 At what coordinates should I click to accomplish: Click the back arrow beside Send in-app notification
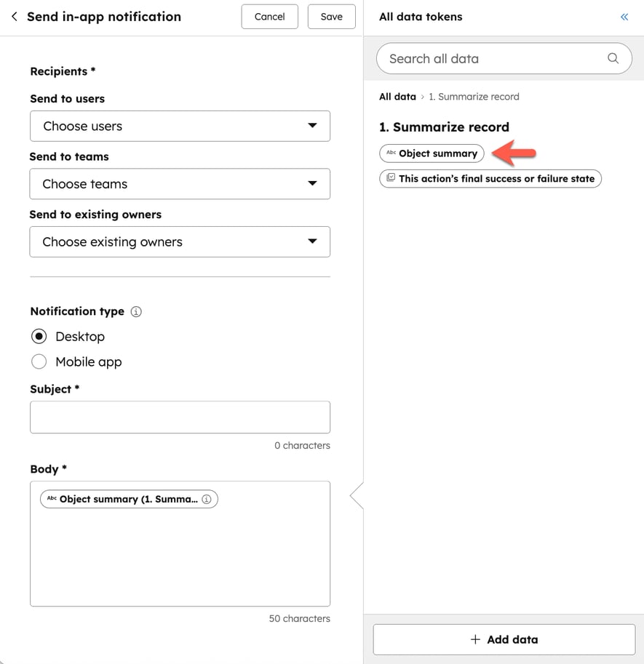14,16
